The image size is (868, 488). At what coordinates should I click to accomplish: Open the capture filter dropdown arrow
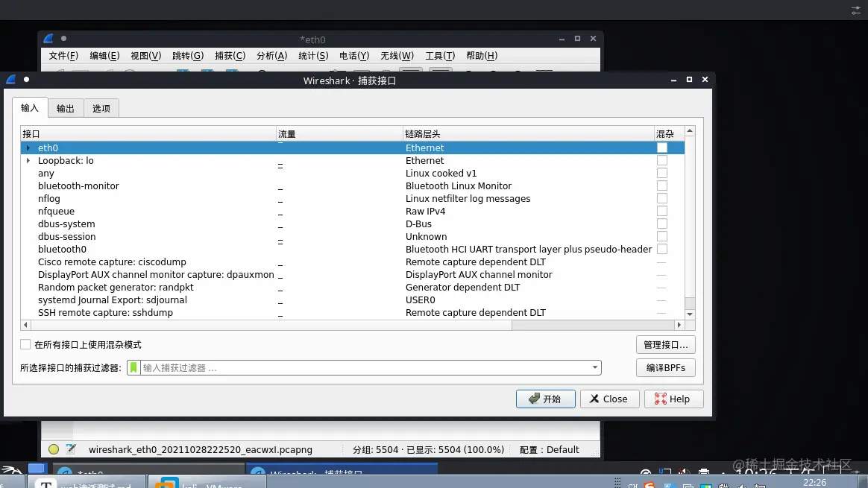(x=594, y=367)
